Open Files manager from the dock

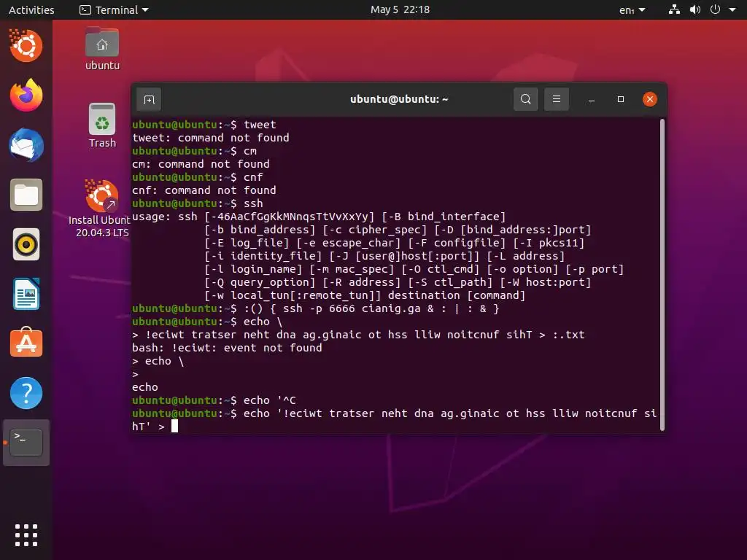click(26, 195)
